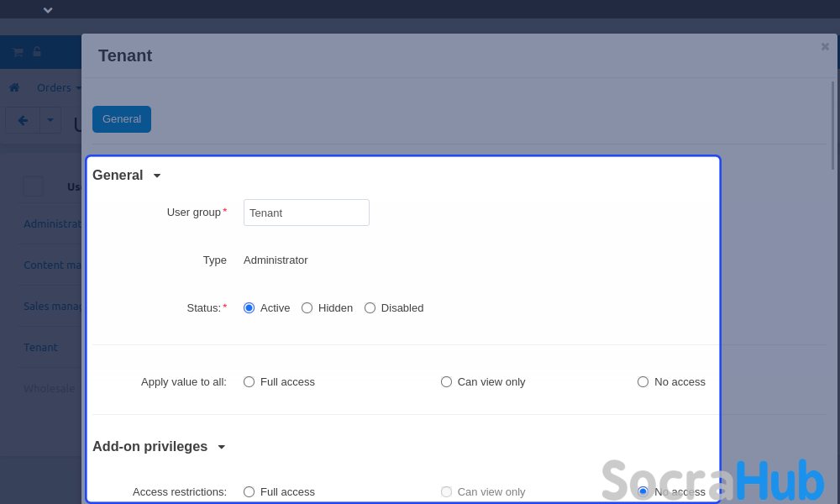840x504 pixels.
Task: Click the chevron in the top bar
Action: (x=48, y=10)
